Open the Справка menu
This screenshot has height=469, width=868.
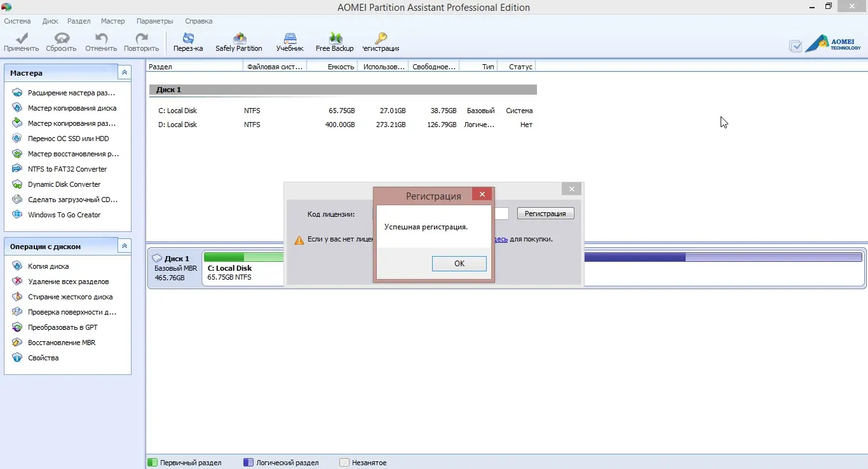[199, 21]
